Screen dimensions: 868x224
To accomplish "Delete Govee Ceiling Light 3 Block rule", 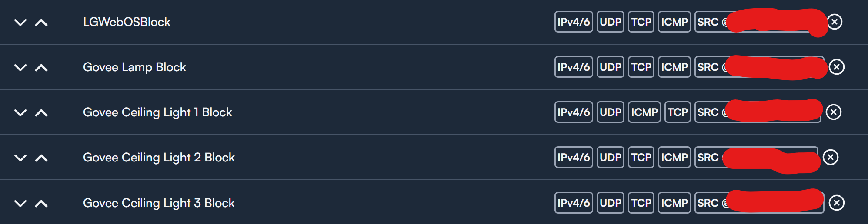I will click(x=837, y=203).
